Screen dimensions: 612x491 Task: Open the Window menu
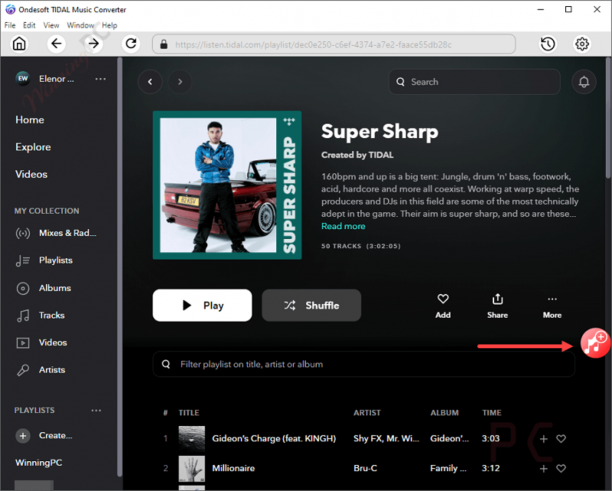80,25
